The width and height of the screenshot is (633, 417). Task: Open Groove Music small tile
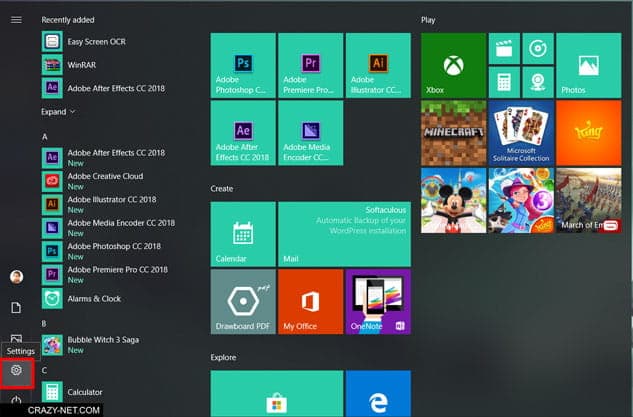538,49
